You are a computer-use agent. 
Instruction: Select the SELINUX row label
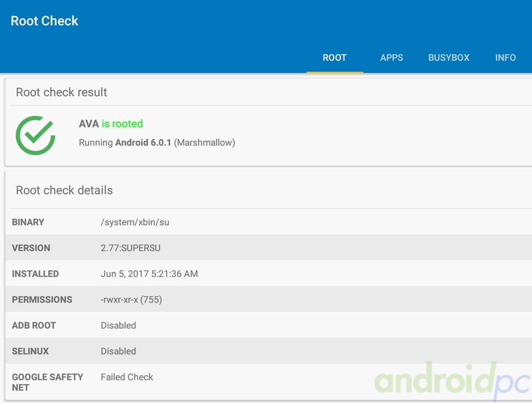[30, 351]
